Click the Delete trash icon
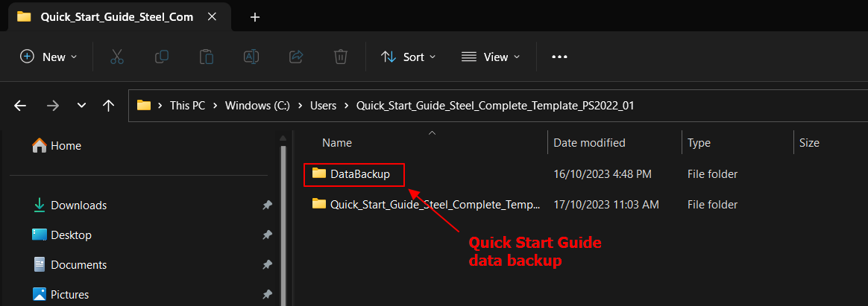 (341, 57)
